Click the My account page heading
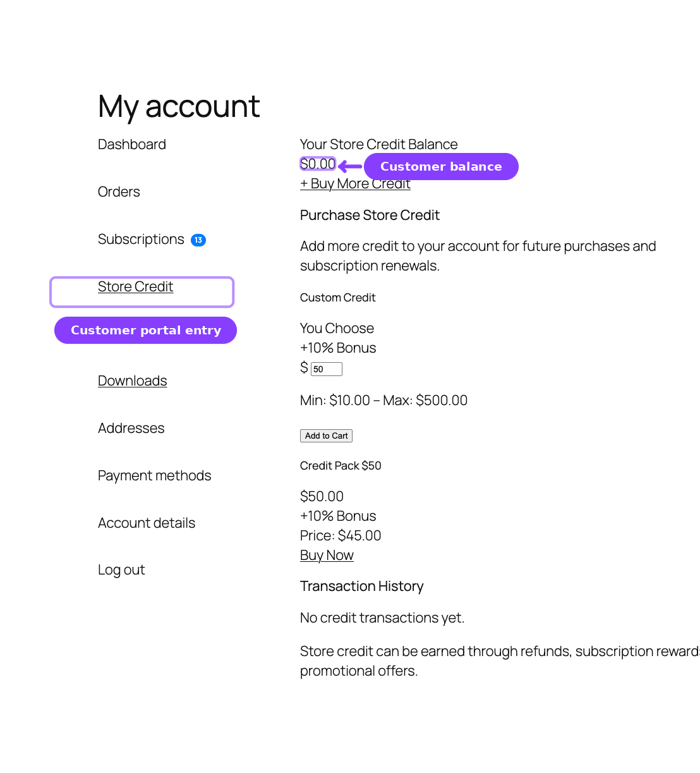The width and height of the screenshot is (700, 773). [x=179, y=106]
